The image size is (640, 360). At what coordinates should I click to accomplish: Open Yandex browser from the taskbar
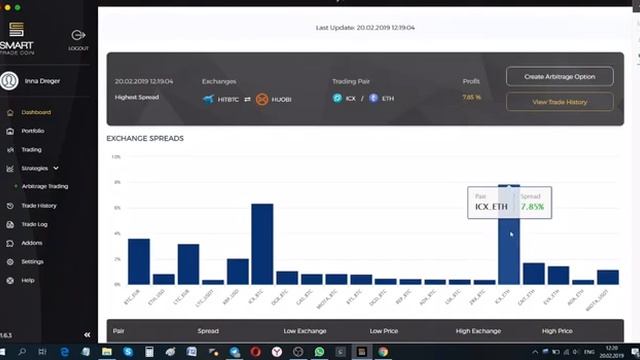tap(277, 351)
